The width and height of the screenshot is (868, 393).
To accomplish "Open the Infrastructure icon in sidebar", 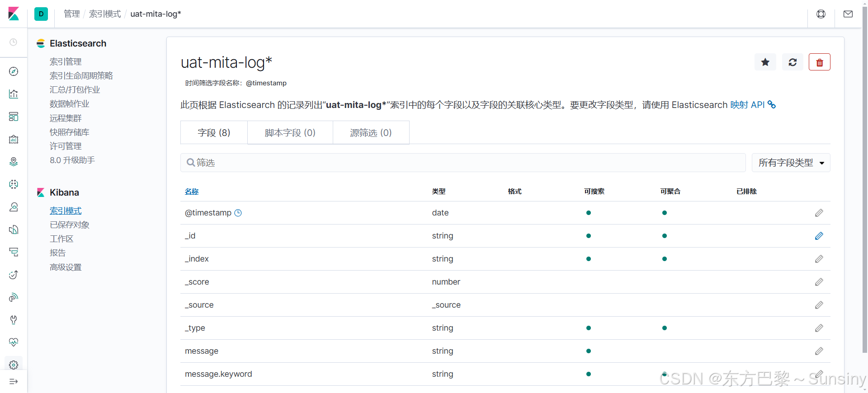I will pos(14,207).
